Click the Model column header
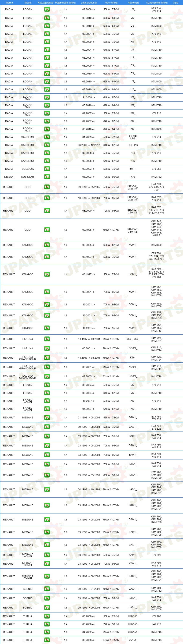This screenshot has width=183, height=644. pos(28,3)
